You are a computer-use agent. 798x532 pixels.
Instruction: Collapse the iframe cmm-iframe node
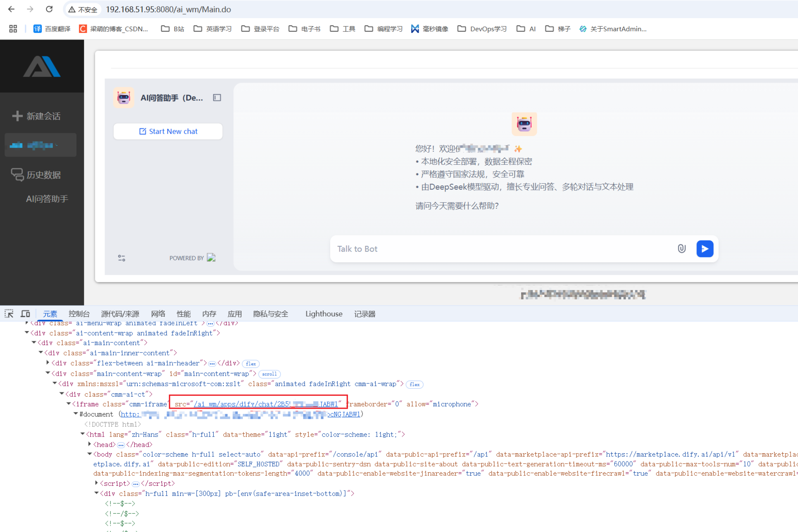(69, 404)
